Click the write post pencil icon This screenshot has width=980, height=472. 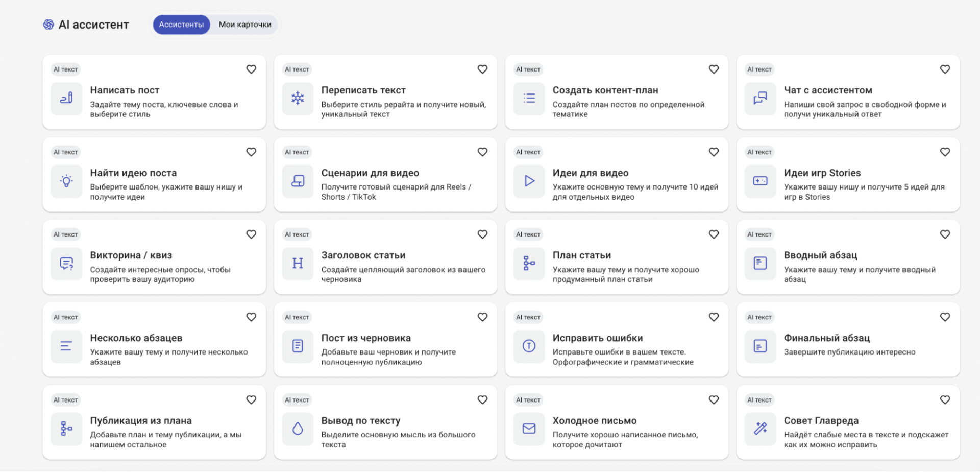66,98
